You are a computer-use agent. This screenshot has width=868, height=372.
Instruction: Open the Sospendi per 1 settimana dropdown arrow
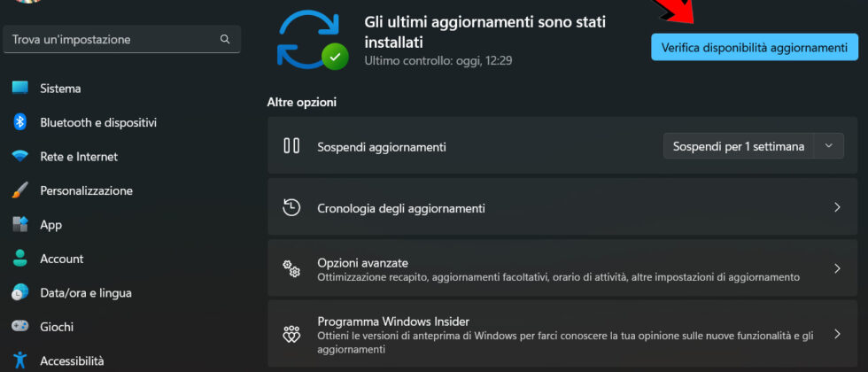829,146
